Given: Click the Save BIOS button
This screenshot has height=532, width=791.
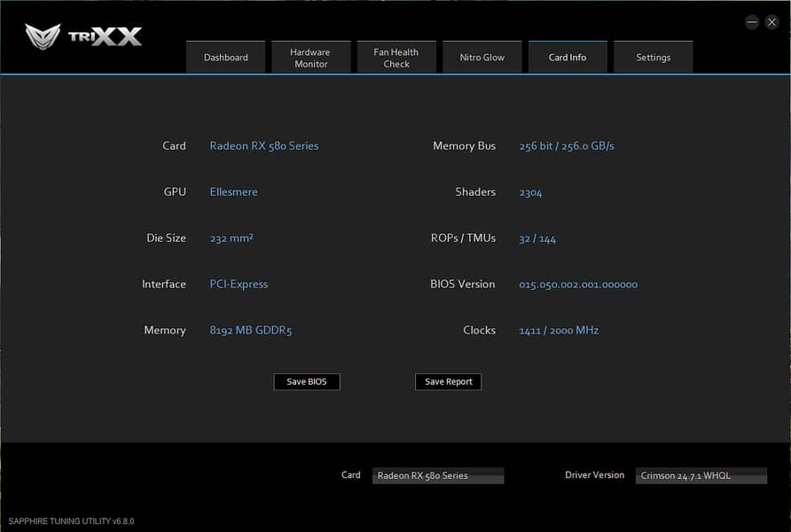Looking at the screenshot, I should [307, 382].
